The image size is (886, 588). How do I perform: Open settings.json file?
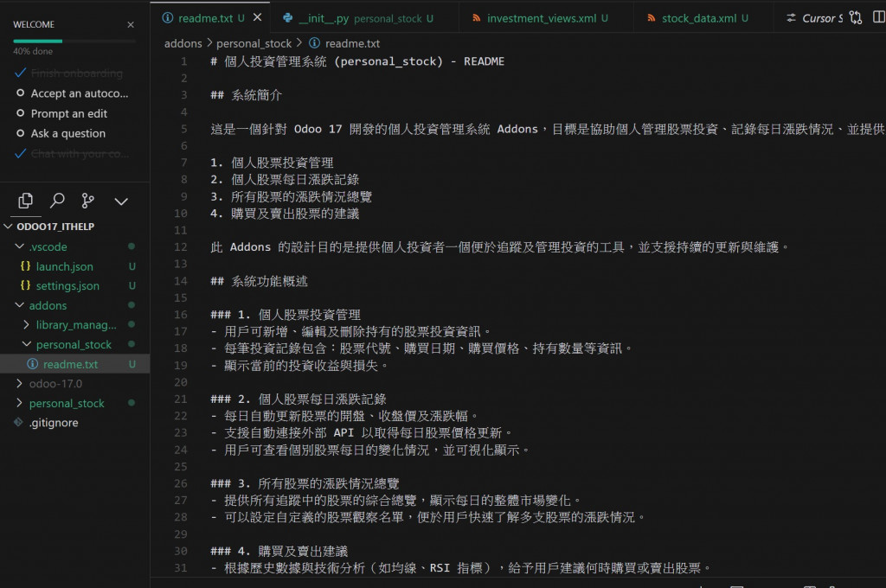pos(74,286)
